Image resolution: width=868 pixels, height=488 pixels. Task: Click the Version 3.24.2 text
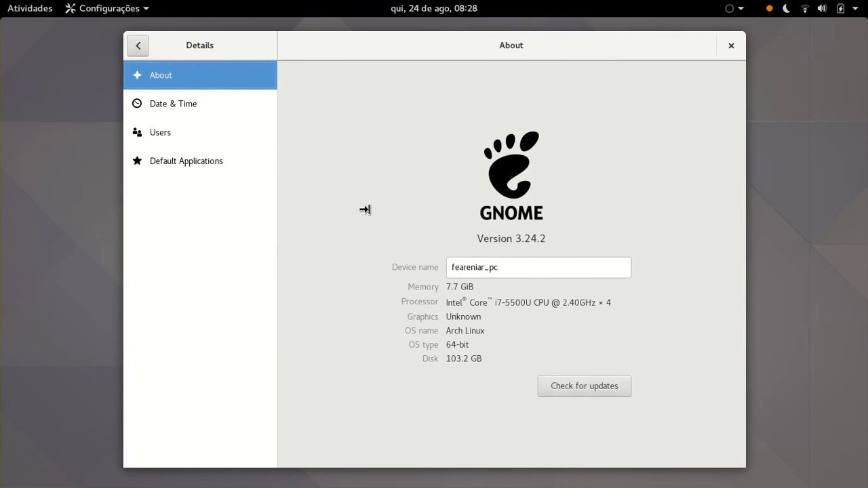[x=511, y=239]
